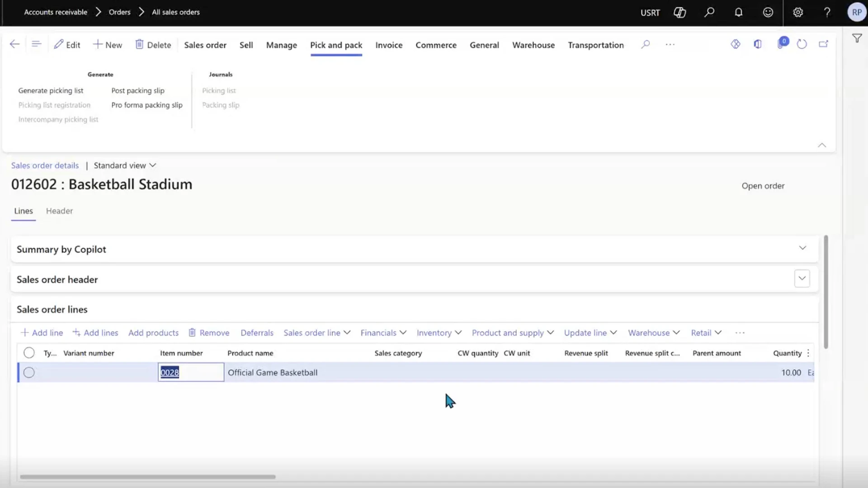Click the Open in Office icon
Image resolution: width=868 pixels, height=488 pixels.
[x=758, y=44]
